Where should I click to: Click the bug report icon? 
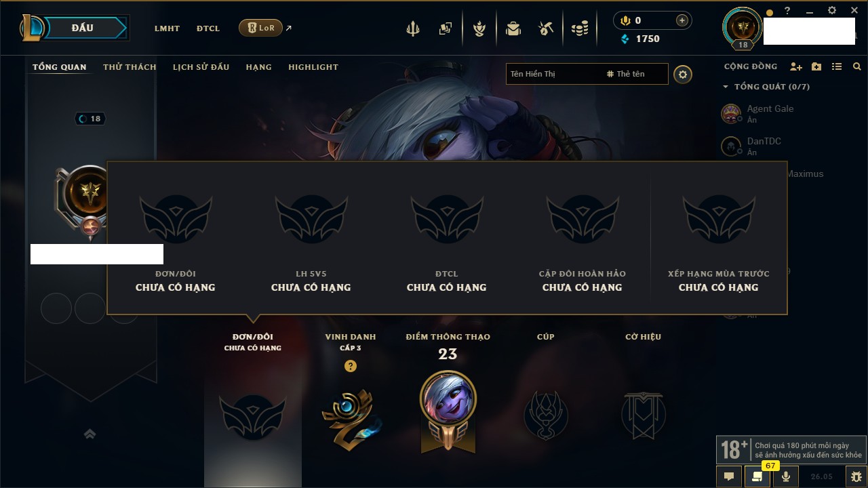click(x=856, y=476)
